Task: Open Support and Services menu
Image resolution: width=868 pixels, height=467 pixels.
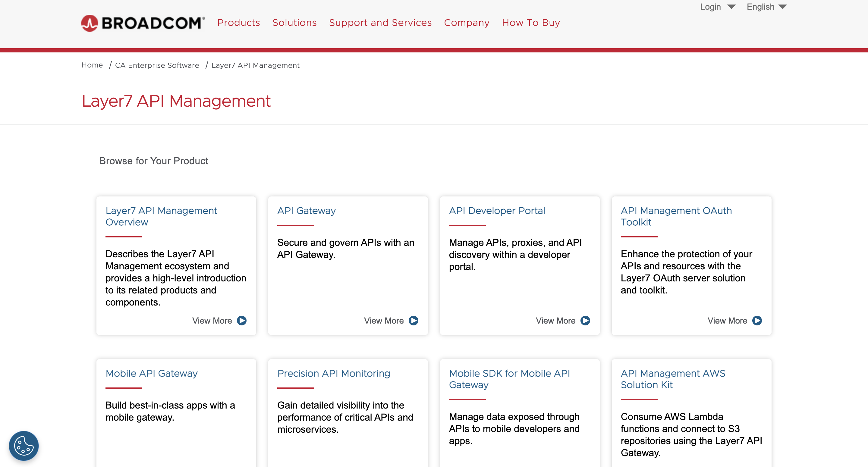Action: coord(380,23)
